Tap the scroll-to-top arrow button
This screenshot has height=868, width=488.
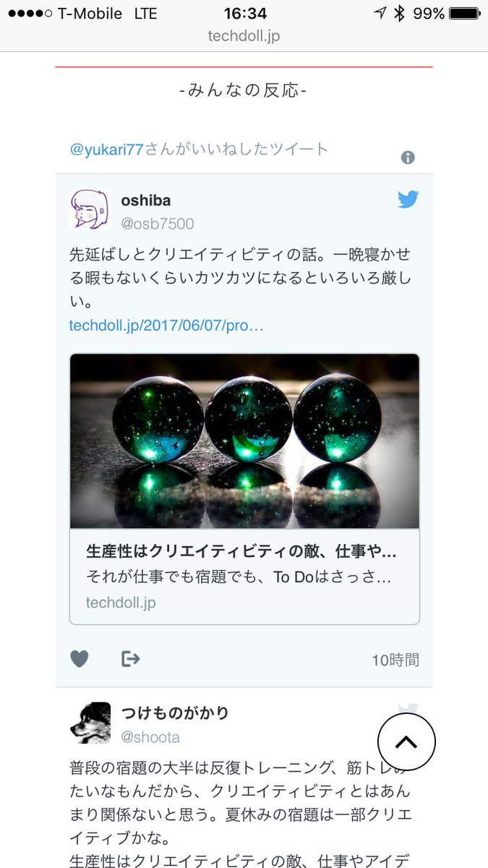[x=406, y=741]
